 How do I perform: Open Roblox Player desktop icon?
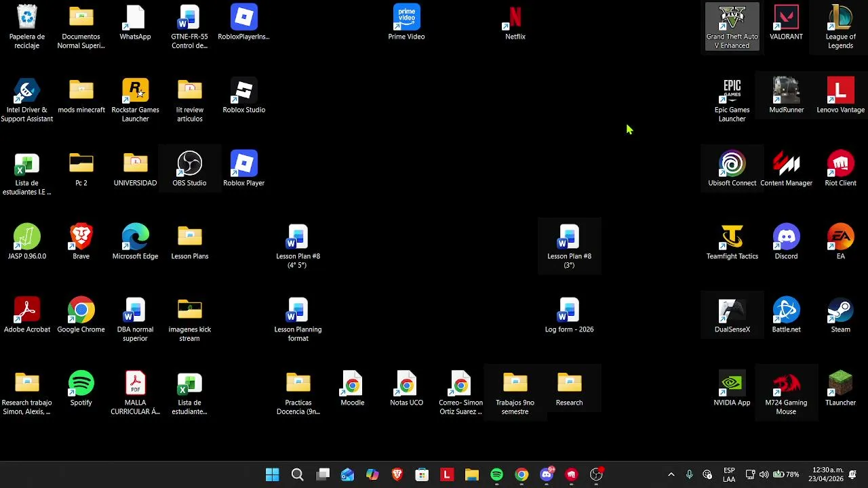point(244,169)
